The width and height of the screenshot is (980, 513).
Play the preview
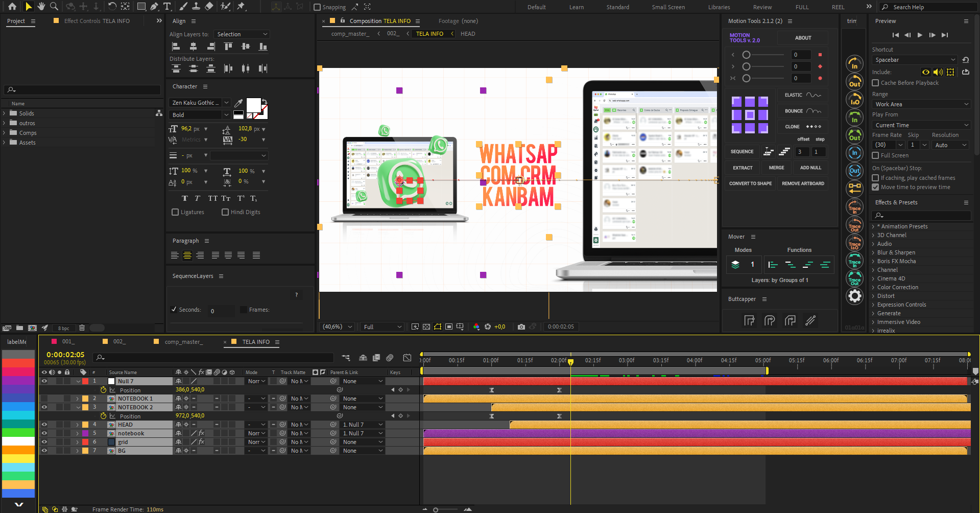pyautogui.click(x=920, y=35)
